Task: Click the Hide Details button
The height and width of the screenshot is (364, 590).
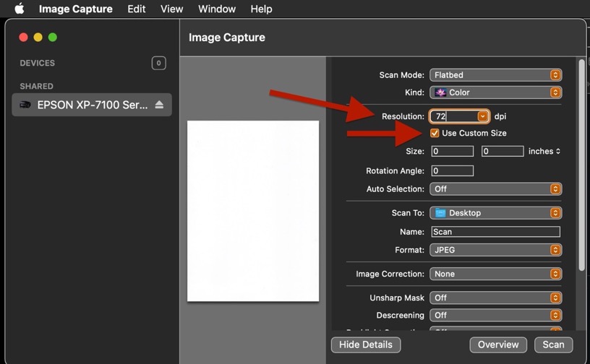Action: click(366, 344)
